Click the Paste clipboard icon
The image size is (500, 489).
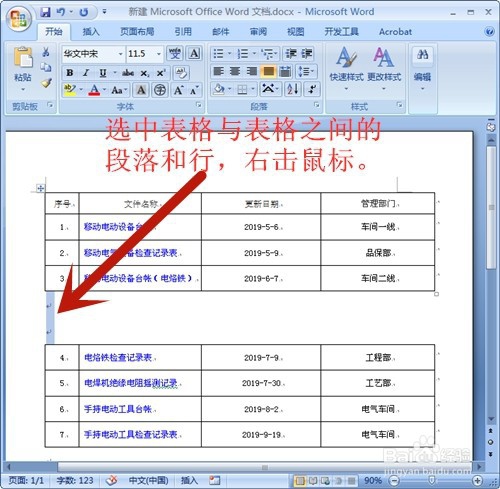23,57
